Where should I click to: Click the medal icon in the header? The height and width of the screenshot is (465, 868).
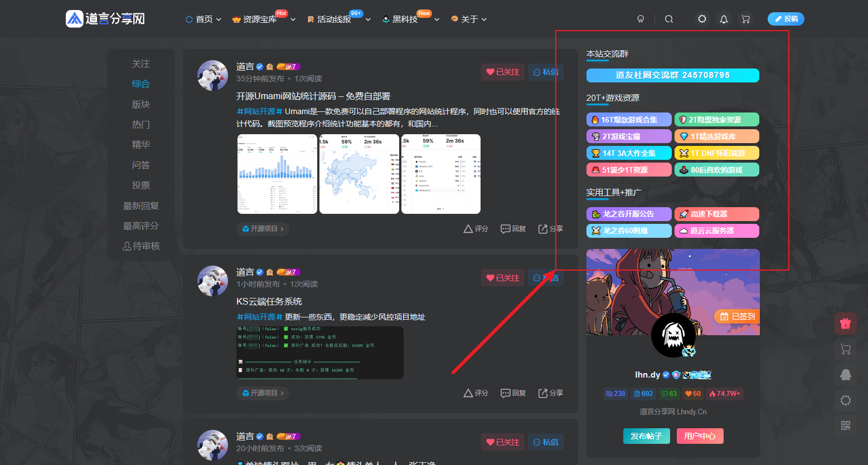641,18
